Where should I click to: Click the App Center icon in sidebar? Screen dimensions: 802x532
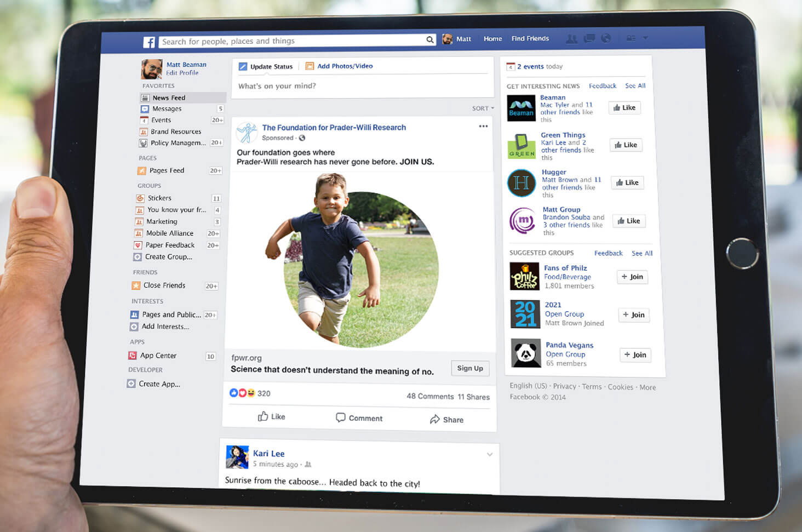[132, 356]
